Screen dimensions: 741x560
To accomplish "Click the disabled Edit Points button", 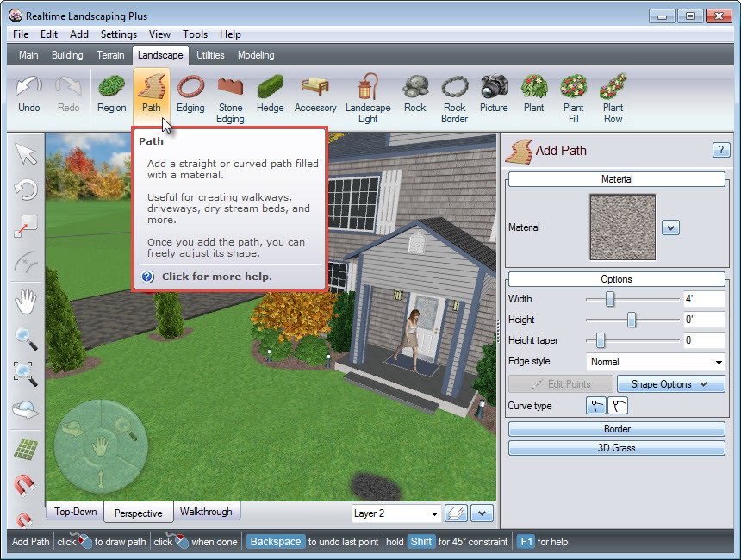I will pyautogui.click(x=561, y=384).
